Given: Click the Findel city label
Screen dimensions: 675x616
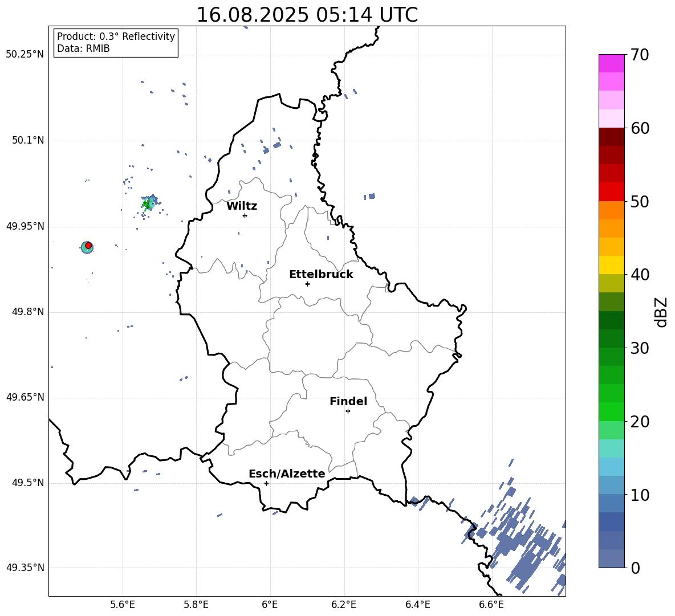Looking at the screenshot, I should (x=348, y=401).
